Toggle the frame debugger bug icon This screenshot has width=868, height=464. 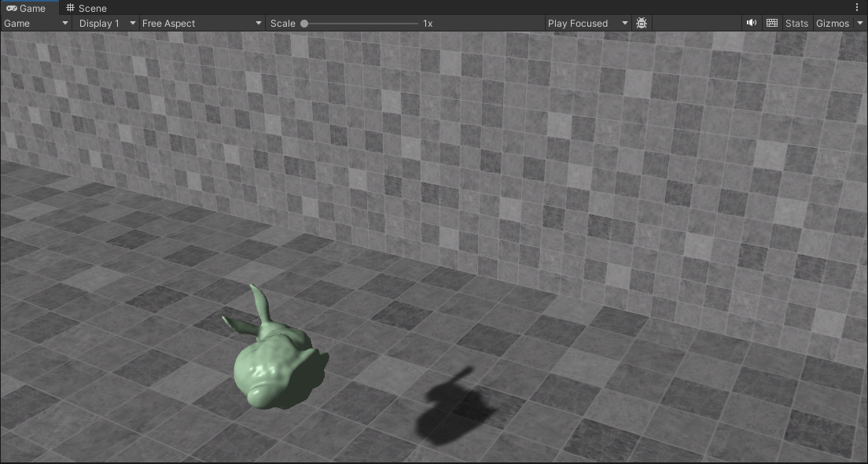[x=642, y=24]
